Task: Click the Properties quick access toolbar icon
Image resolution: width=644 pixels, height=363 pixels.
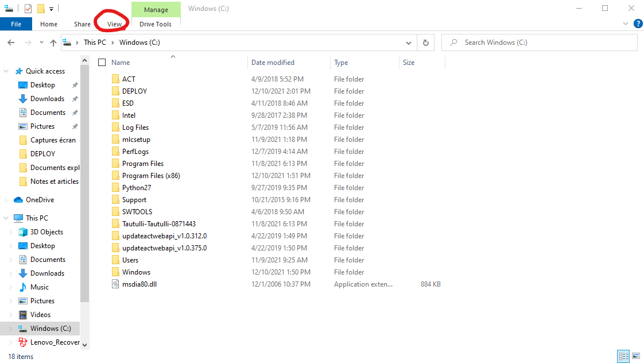Action: pos(28,9)
